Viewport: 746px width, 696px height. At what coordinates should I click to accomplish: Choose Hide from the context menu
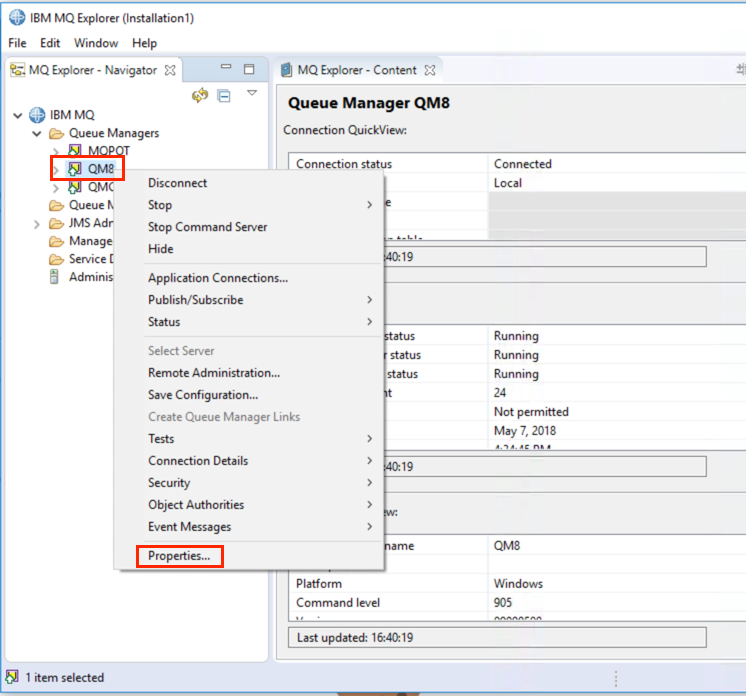pyautogui.click(x=248, y=249)
